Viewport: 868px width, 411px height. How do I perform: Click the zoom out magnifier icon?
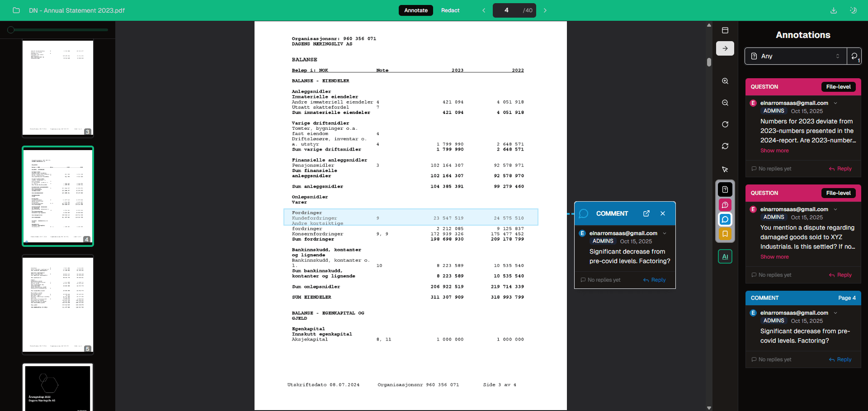(x=725, y=103)
